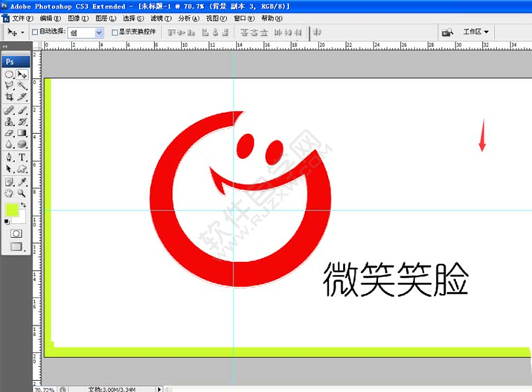
Task: Open the green foreground color swatch
Action: click(x=11, y=211)
